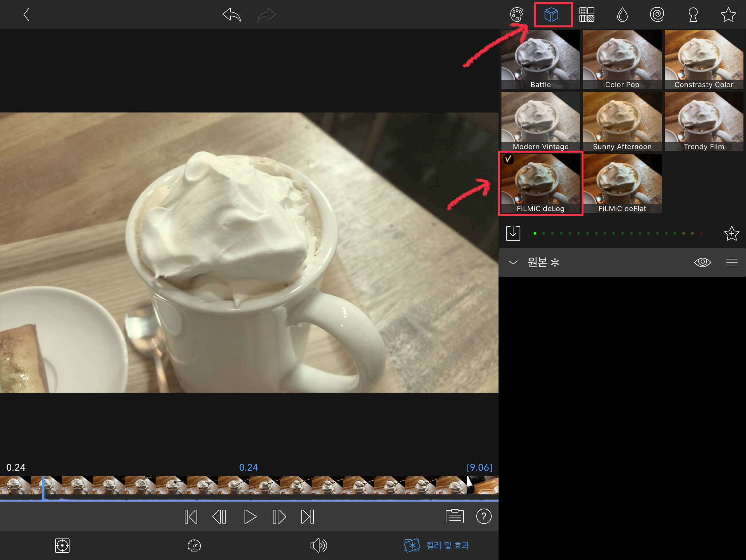Open the spiral distortion effects icon
The image size is (746, 560).
(x=657, y=15)
